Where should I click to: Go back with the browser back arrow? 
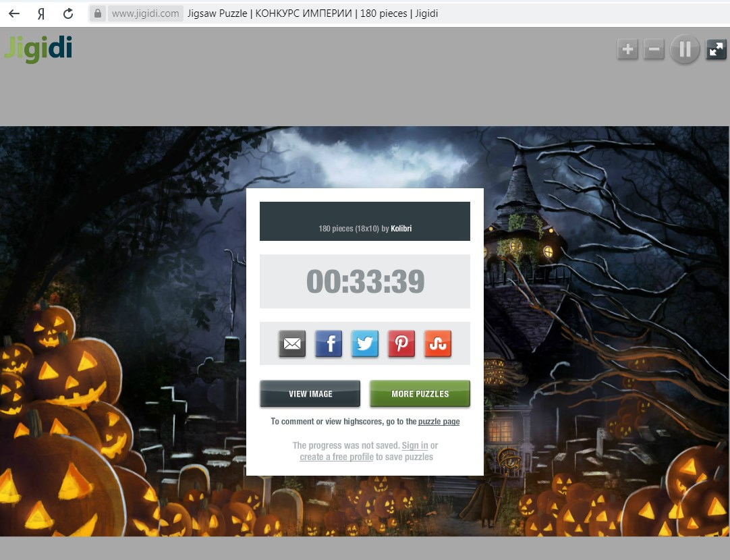(x=14, y=13)
